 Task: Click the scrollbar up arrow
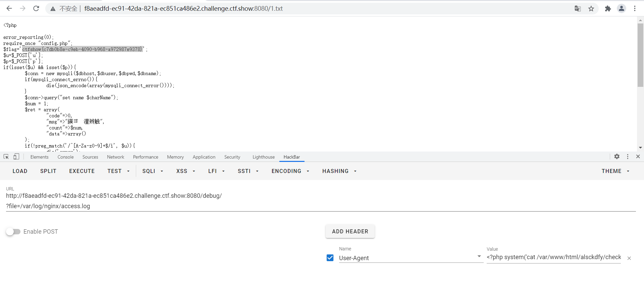pos(640,20)
